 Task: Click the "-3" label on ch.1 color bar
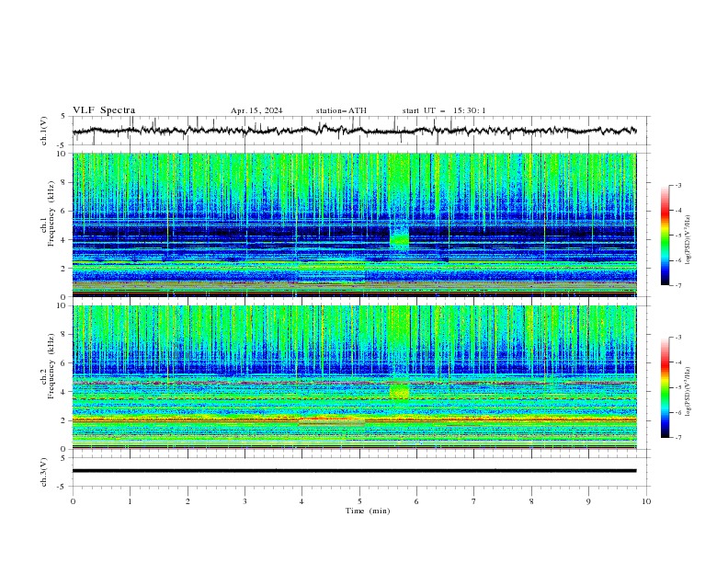pyautogui.click(x=677, y=185)
